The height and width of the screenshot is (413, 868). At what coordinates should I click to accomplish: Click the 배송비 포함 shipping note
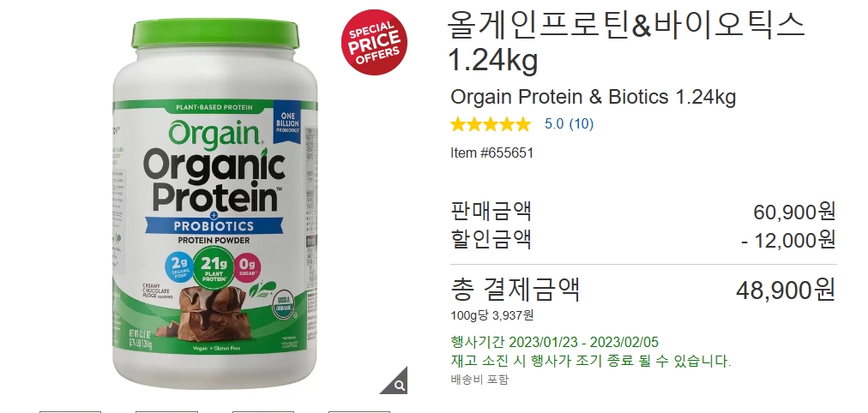(479, 380)
